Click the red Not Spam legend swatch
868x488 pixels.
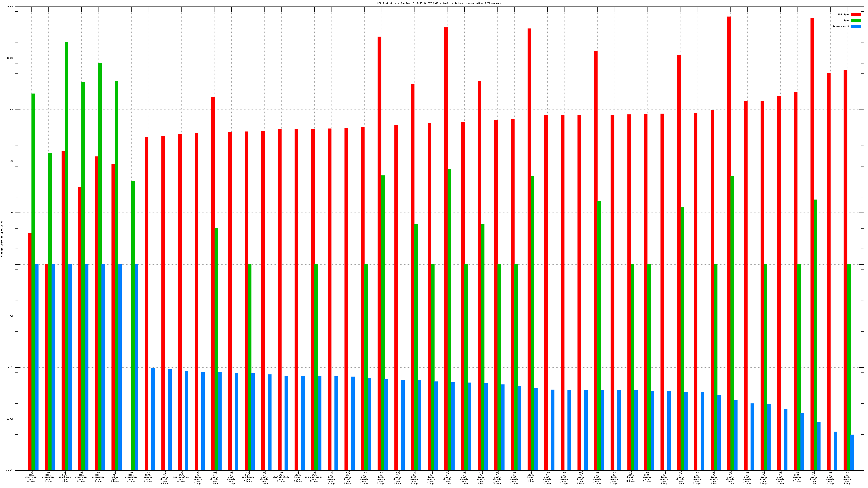point(856,14)
